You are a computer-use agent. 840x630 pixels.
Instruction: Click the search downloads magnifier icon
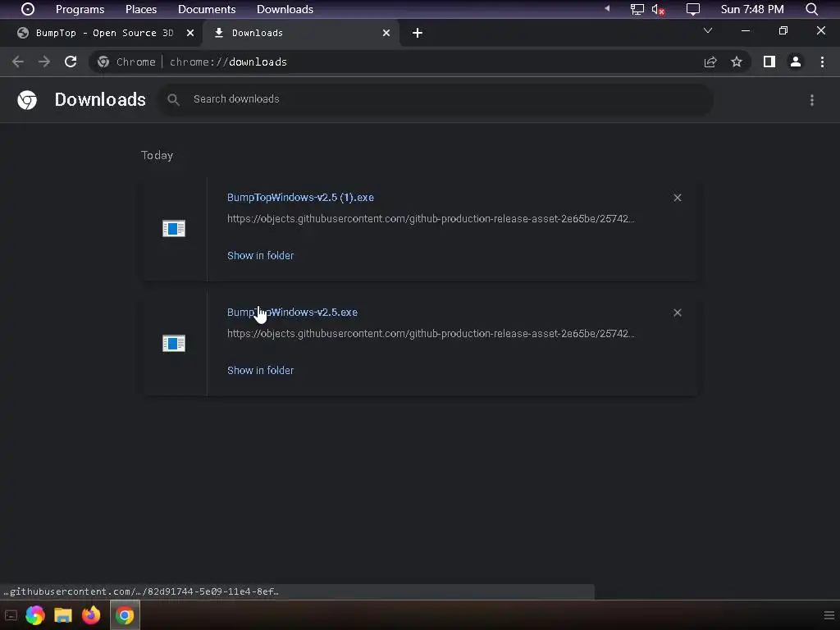(173, 99)
